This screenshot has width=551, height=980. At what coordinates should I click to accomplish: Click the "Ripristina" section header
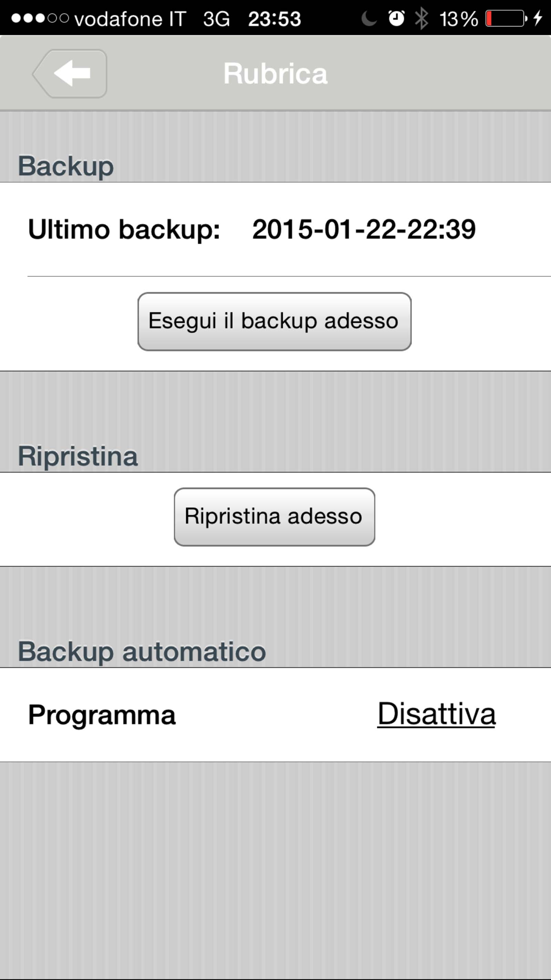click(77, 456)
